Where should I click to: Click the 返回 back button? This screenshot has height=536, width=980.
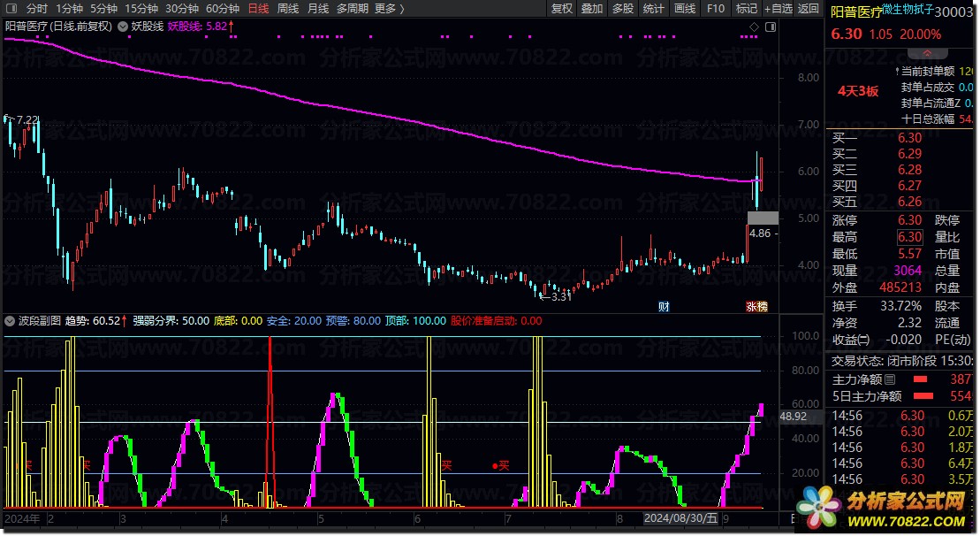809,9
